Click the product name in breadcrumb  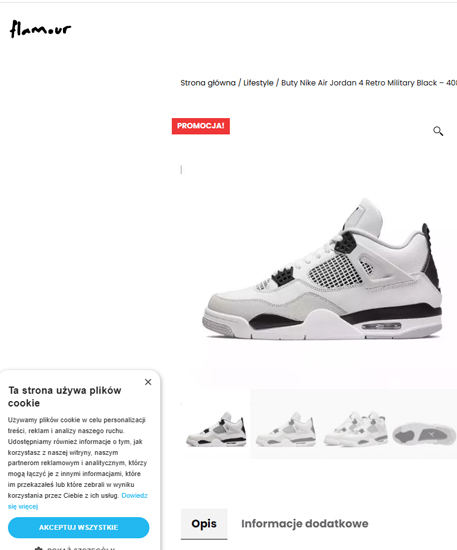(x=369, y=83)
